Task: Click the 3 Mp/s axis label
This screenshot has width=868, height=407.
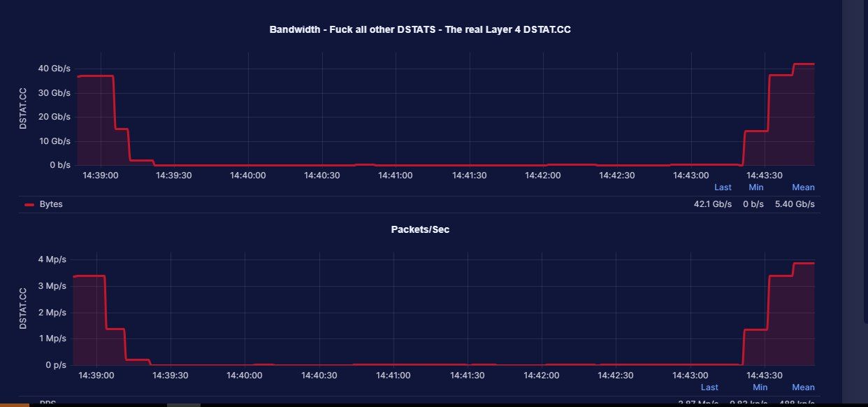Action: click(x=52, y=286)
